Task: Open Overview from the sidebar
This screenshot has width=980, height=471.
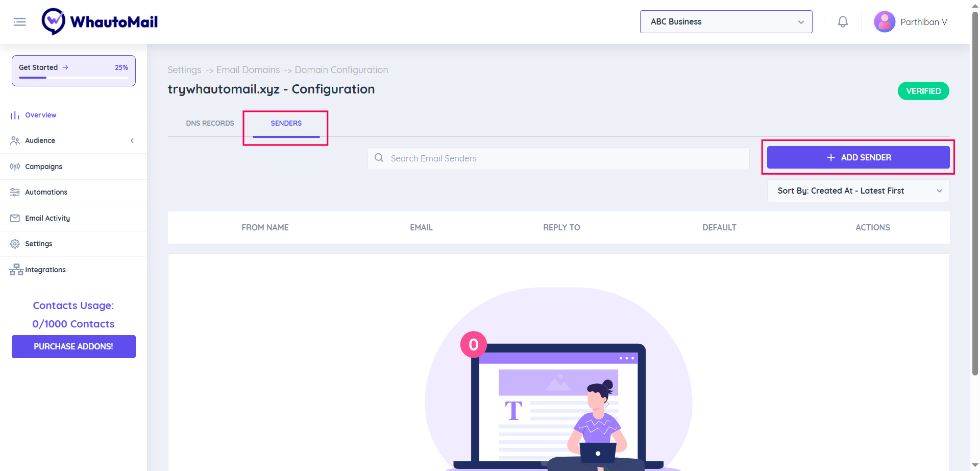Action: 41,115
